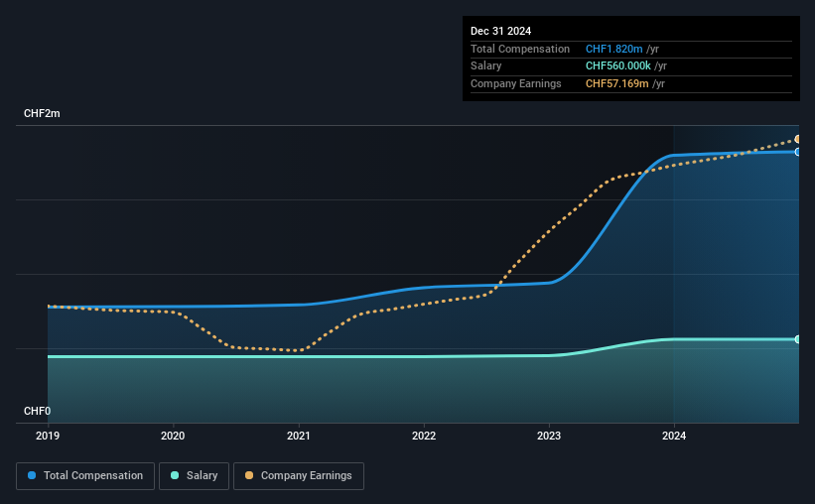This screenshot has height=504, width=815.
Task: Click the CHF57.169m company earnings value
Action: (617, 83)
